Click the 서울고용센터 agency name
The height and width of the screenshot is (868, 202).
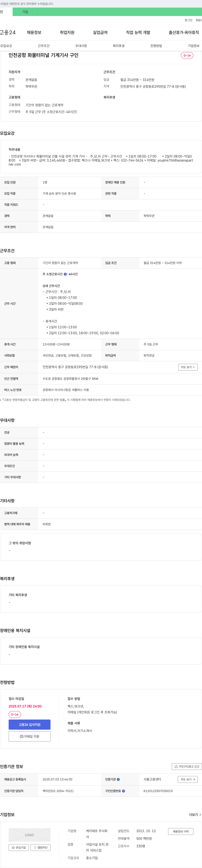[152, 779]
